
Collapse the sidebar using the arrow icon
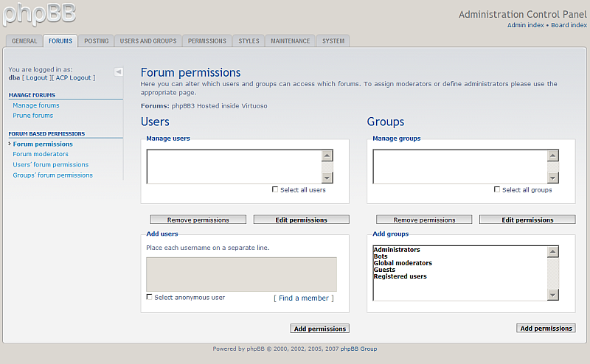point(119,71)
